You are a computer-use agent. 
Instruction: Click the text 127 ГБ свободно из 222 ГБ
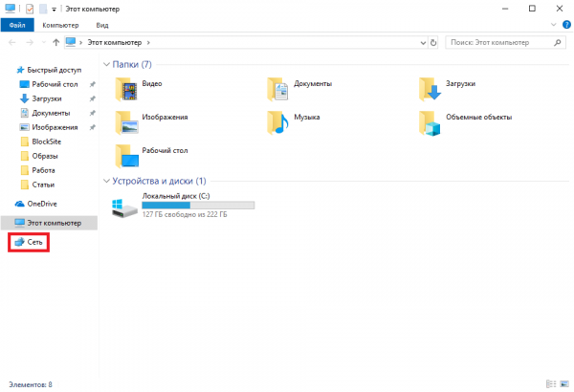point(185,214)
